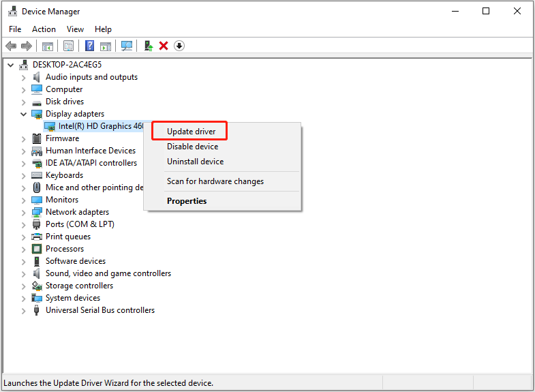Select the Print queues label
535x392 pixels.
68,237
